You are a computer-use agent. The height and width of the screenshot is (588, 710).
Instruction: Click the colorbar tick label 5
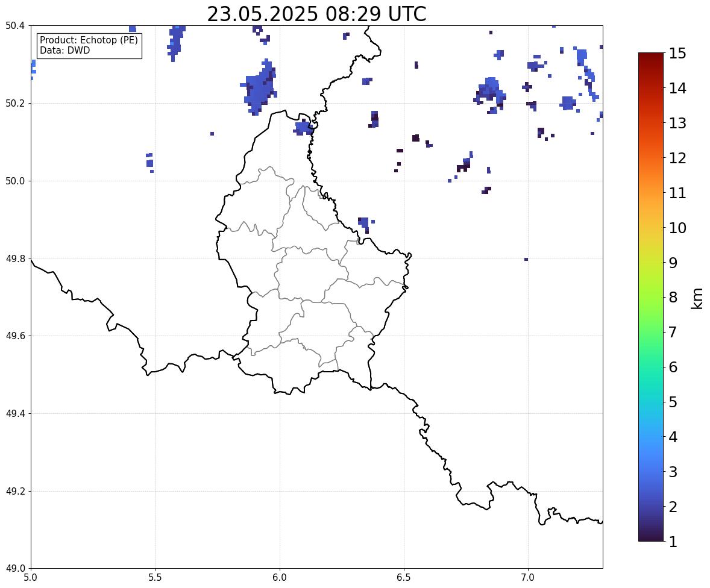coord(673,402)
